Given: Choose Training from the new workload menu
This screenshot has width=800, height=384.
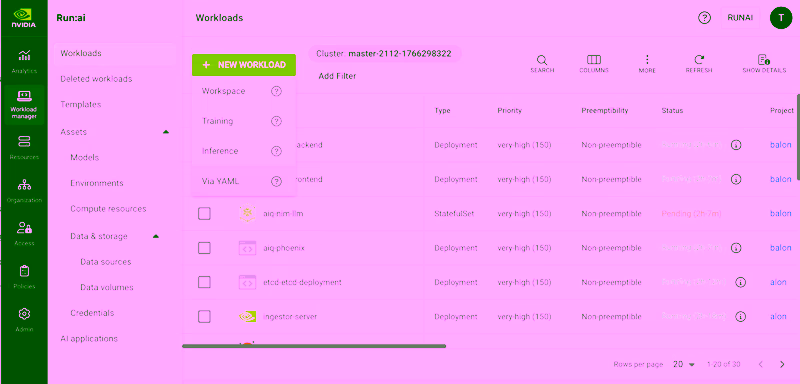Looking at the screenshot, I should tap(244, 121).
